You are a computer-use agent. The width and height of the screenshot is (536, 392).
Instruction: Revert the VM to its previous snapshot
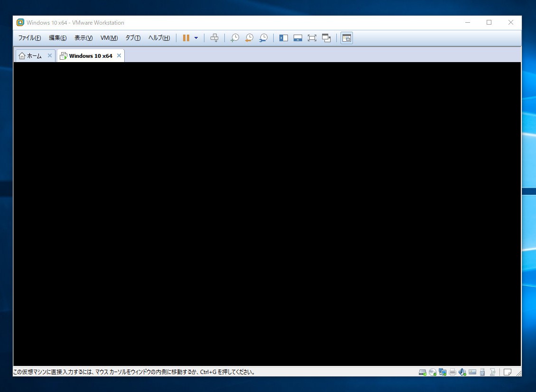click(249, 38)
